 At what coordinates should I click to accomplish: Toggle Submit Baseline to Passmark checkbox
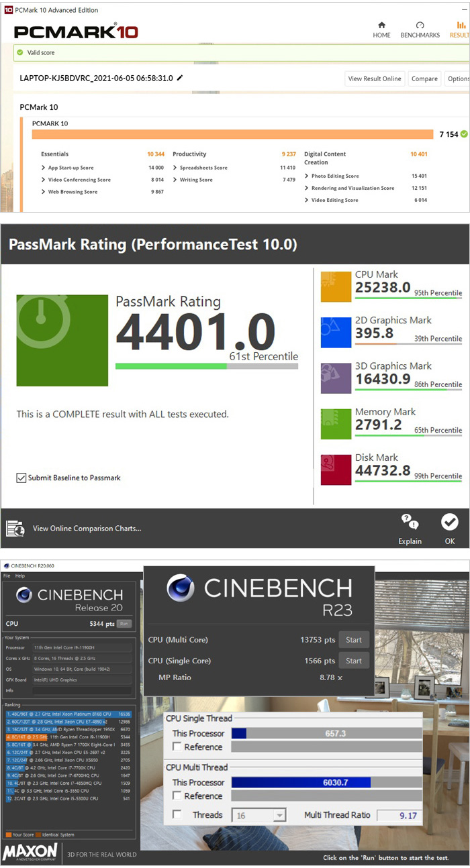(x=21, y=478)
